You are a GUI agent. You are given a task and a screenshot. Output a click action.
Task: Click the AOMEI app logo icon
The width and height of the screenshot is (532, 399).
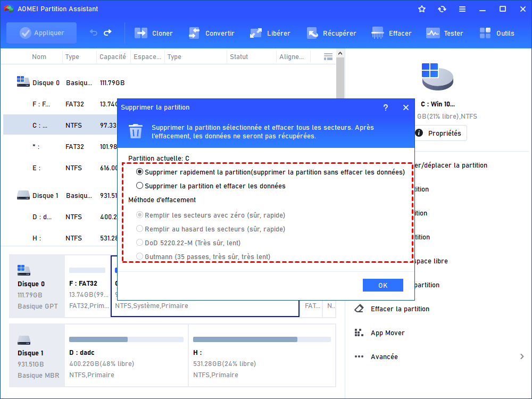[x=9, y=9]
